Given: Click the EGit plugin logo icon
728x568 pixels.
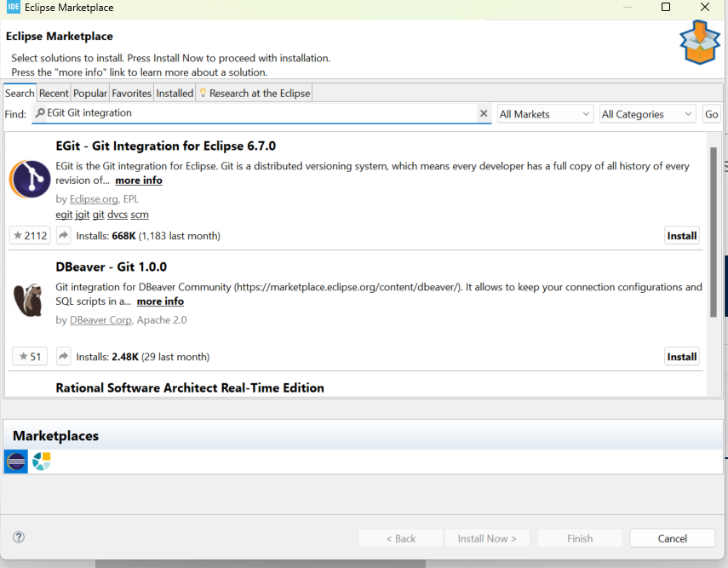Looking at the screenshot, I should click(30, 179).
